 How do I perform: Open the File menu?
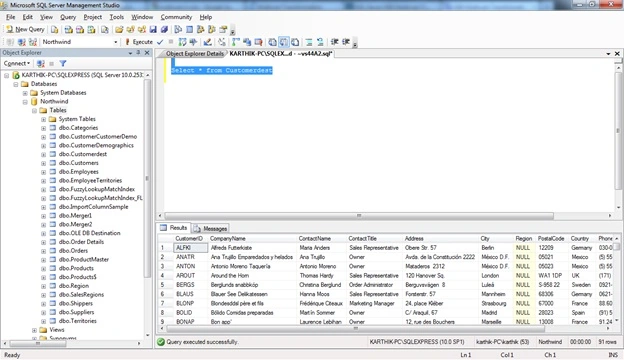coord(11,17)
